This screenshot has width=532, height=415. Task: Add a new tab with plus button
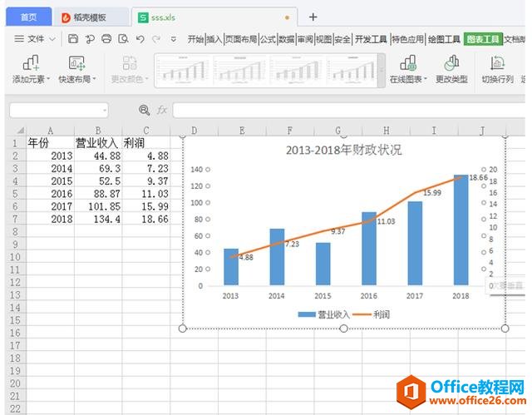(x=313, y=17)
